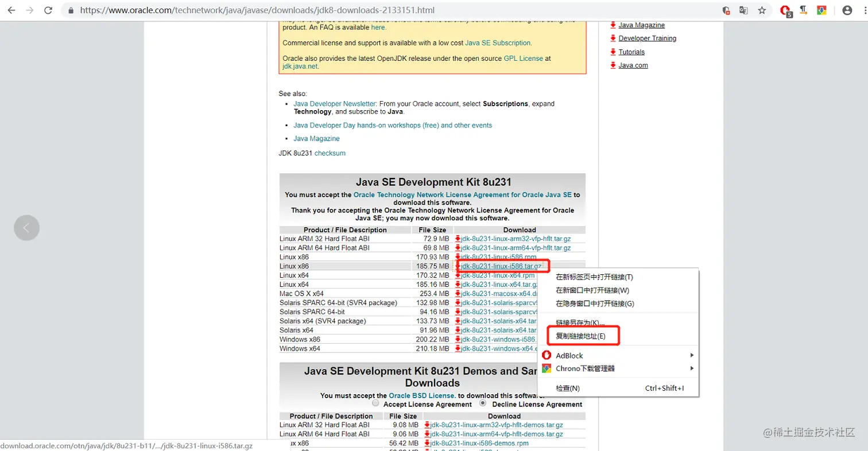Expand the AdBlock submenu in context menu
The width and height of the screenshot is (868, 451).
pos(618,356)
